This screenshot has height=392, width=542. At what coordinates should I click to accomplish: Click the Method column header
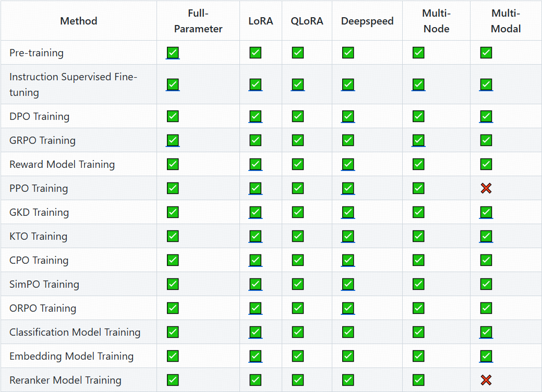tap(78, 21)
